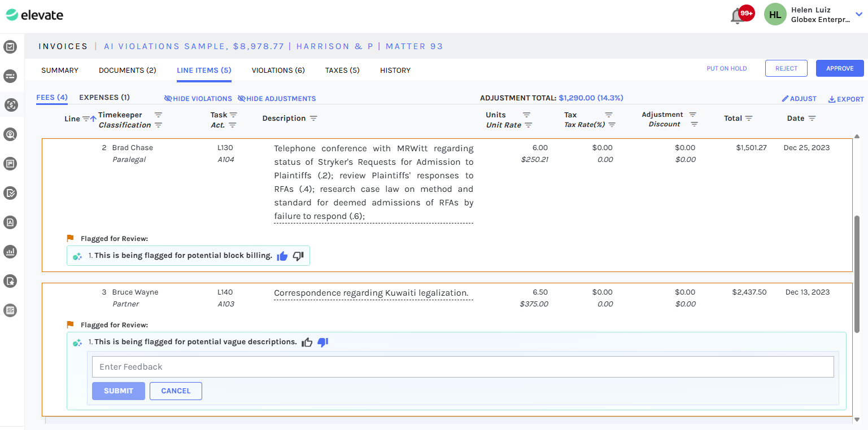Toggle thumbs down on vague descriptions flag
The width and height of the screenshot is (868, 430).
pos(322,342)
